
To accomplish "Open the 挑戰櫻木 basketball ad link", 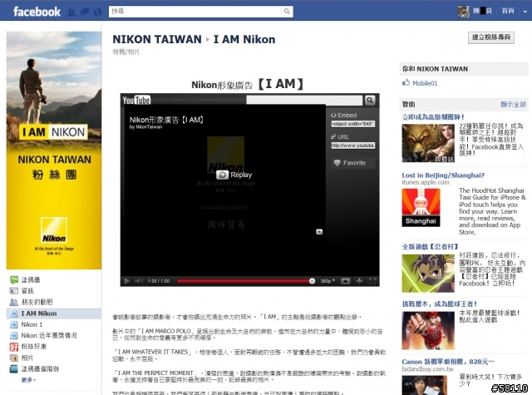I will pyautogui.click(x=440, y=304).
